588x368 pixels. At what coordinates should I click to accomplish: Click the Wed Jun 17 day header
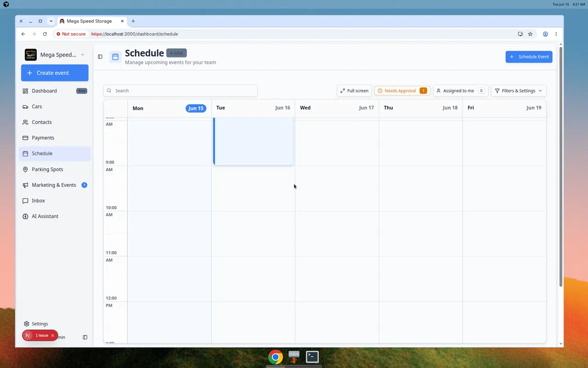337,108
